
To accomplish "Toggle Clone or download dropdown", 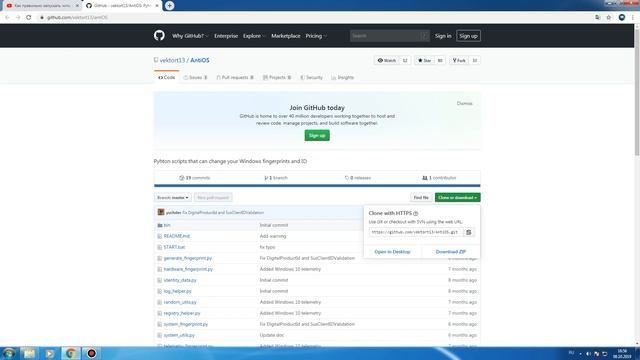I will pyautogui.click(x=458, y=198).
